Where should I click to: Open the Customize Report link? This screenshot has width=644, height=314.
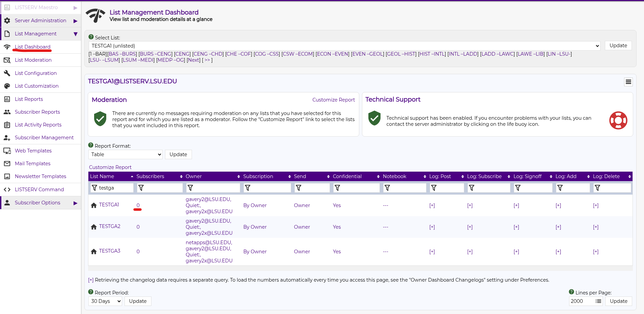[x=110, y=167]
